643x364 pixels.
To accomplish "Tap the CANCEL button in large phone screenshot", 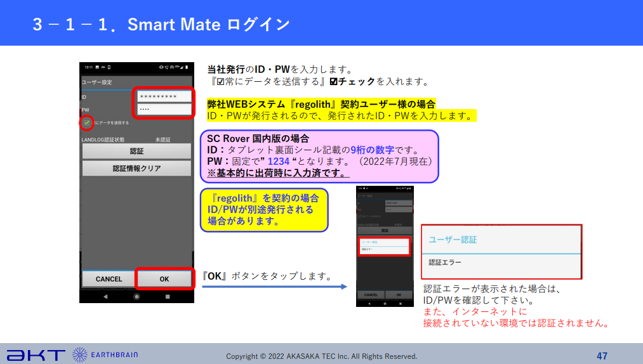I will [109, 279].
